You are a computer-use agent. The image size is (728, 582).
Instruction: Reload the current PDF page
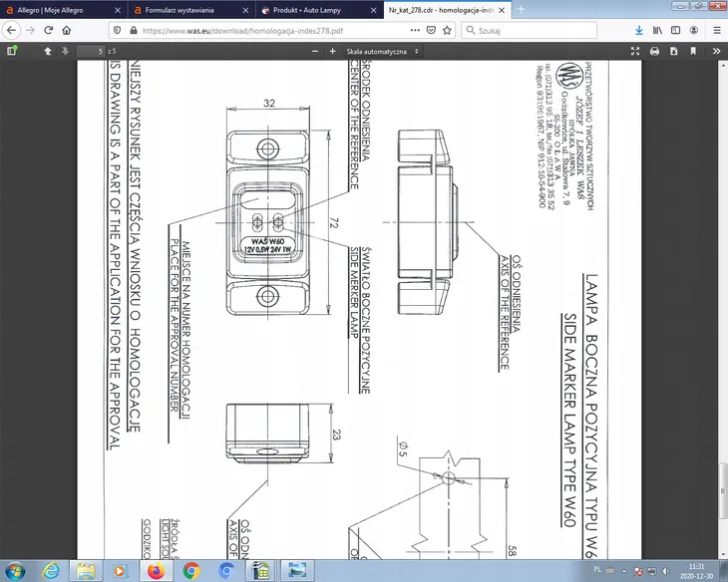48,30
